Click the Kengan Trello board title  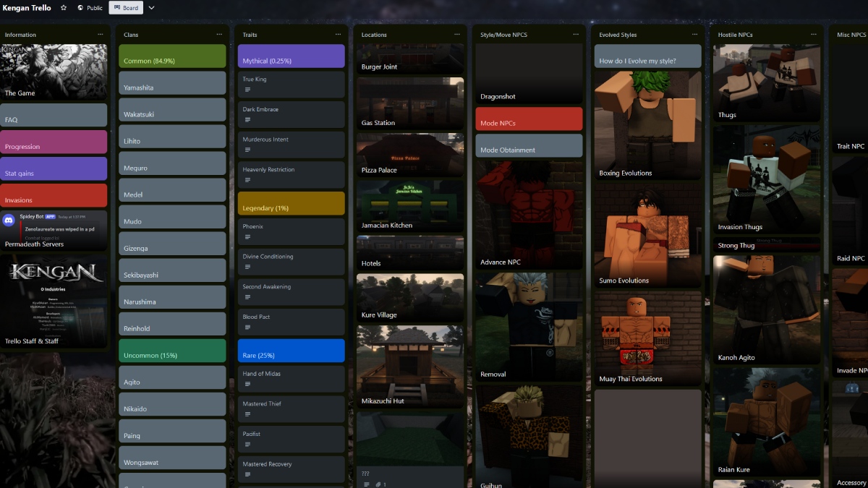click(x=27, y=8)
